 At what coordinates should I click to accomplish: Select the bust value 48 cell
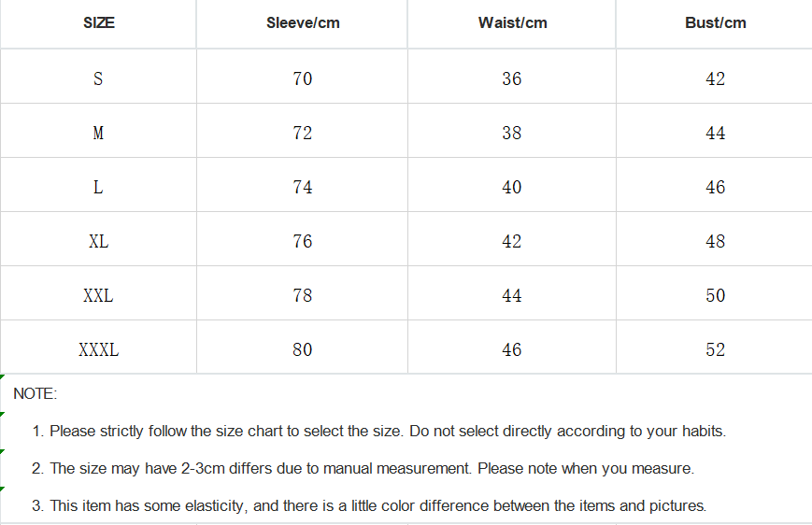[x=715, y=239]
